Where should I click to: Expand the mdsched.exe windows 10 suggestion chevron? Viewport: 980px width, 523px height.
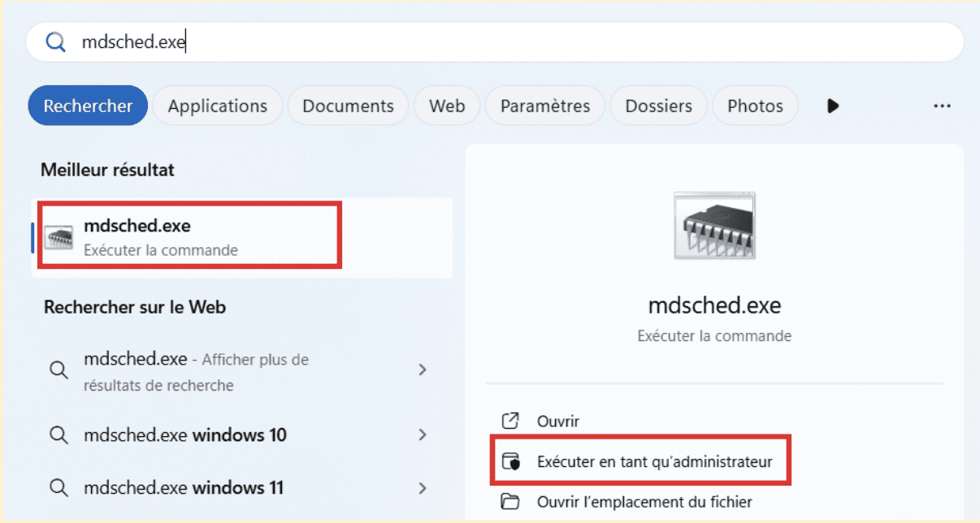tap(423, 435)
